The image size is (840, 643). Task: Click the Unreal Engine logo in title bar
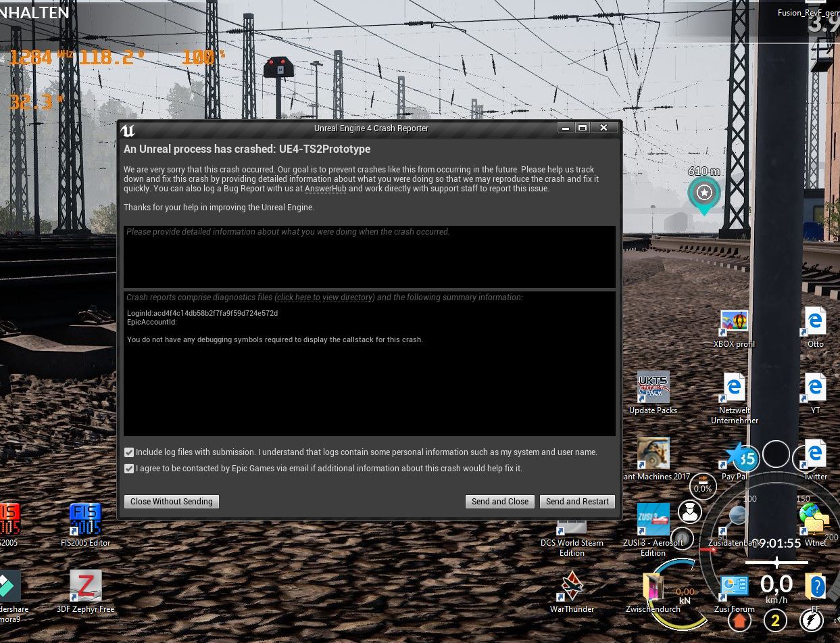point(127,129)
